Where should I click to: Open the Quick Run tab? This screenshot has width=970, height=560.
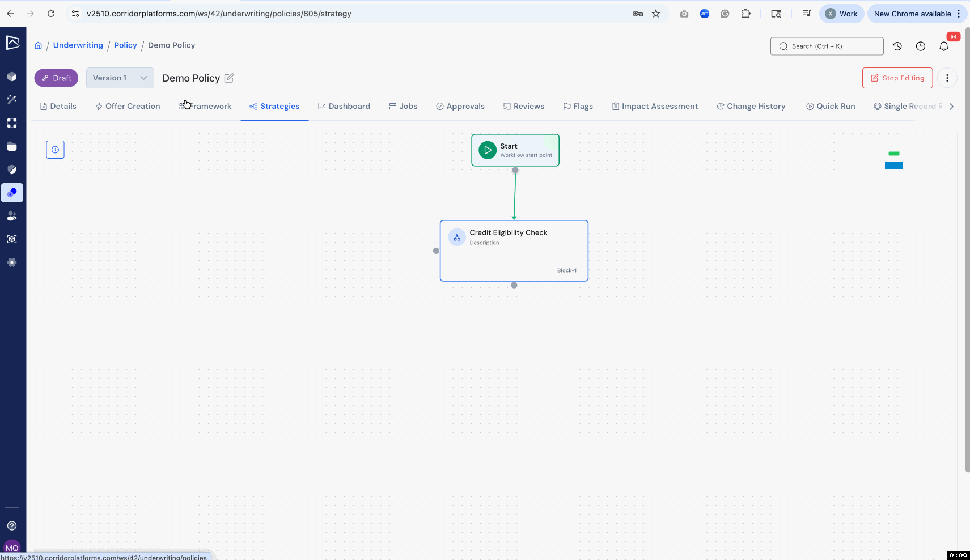(831, 107)
